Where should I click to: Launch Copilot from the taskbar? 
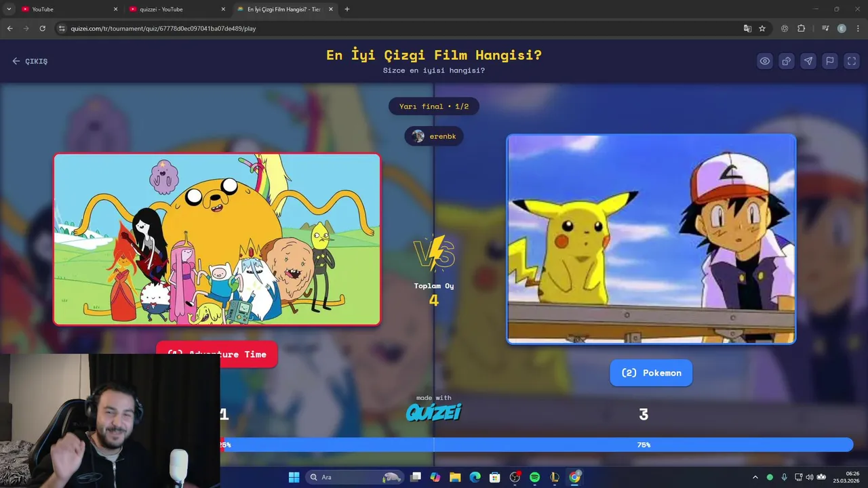coord(435,477)
